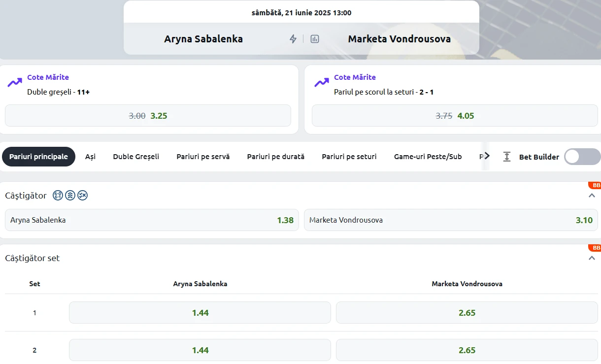This screenshot has width=601, height=364.
Task: Select Vondrousova set 2 odds 2.65
Action: [x=467, y=350]
